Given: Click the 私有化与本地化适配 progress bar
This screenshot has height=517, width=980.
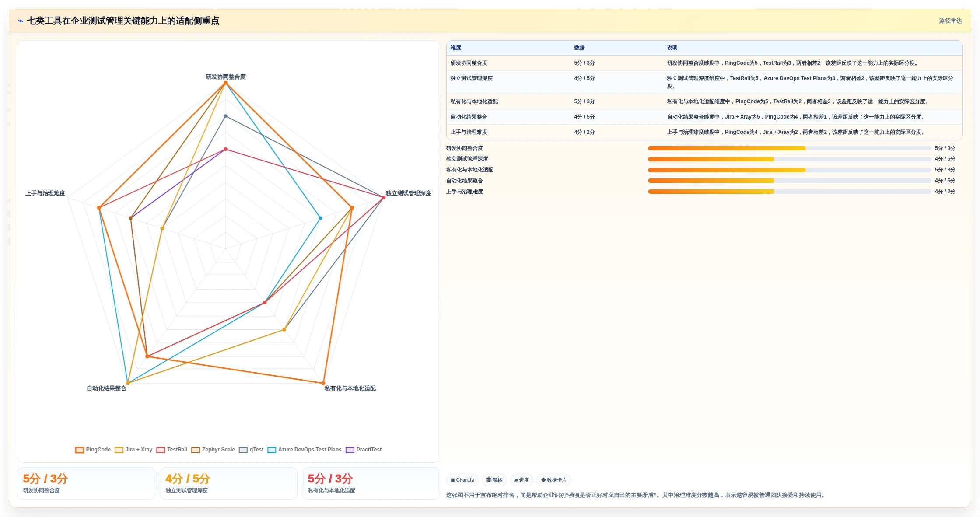Looking at the screenshot, I should point(789,170).
